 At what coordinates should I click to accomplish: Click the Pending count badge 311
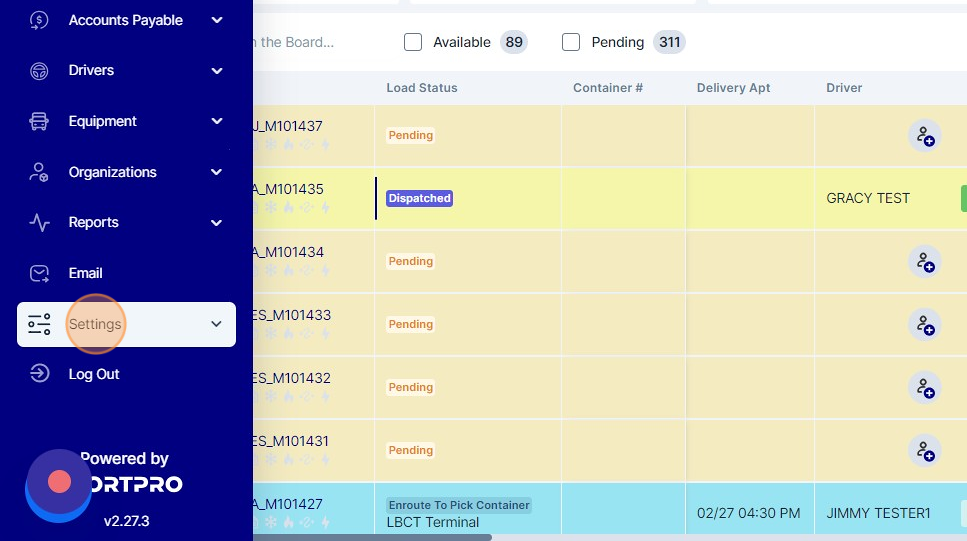coord(669,42)
